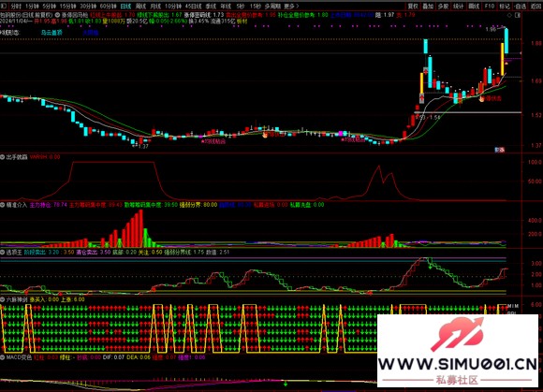Switch to the 周线 weekly tab
This screenshot has width=543, height=392.
click(x=140, y=6)
